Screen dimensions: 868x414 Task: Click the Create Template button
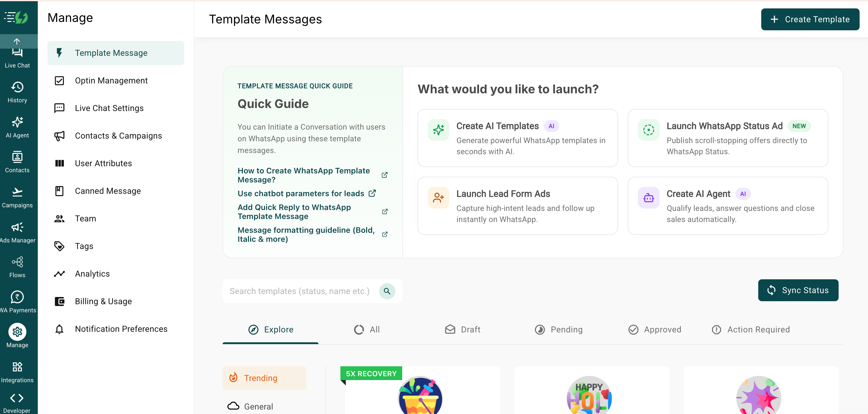click(x=810, y=19)
